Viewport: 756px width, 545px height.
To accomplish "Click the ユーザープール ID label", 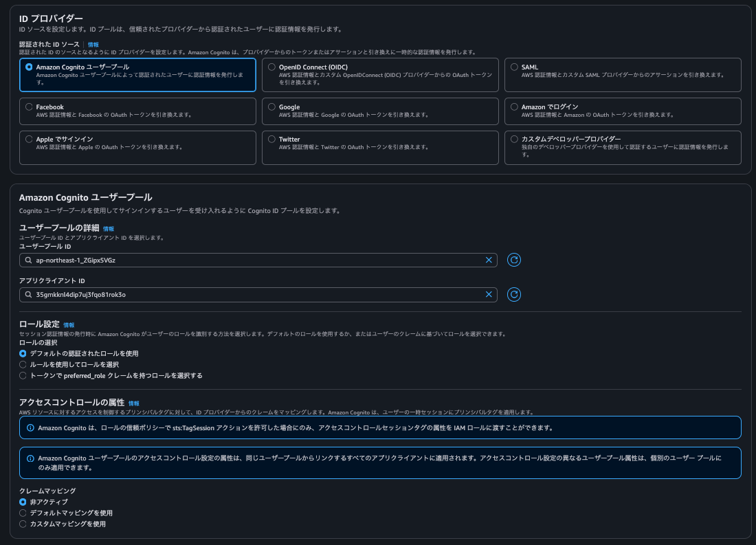I will pos(45,247).
